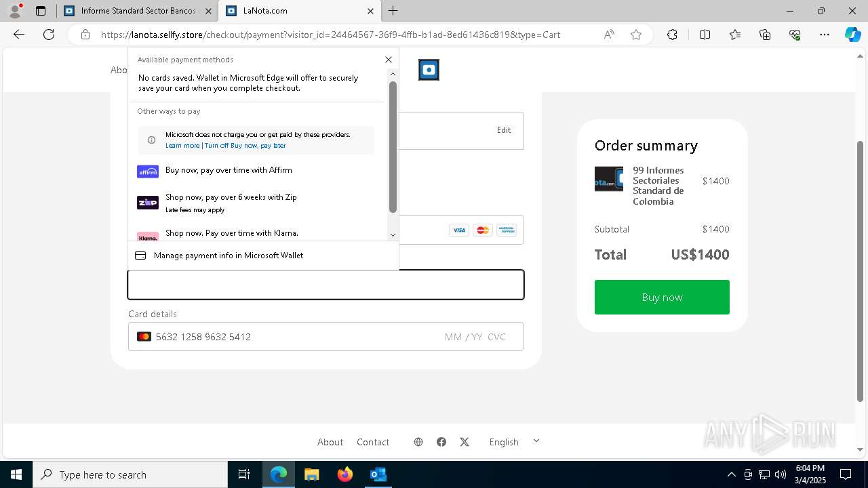The height and width of the screenshot is (488, 868).
Task: Open the Copilot sidebar icon
Action: (852, 35)
